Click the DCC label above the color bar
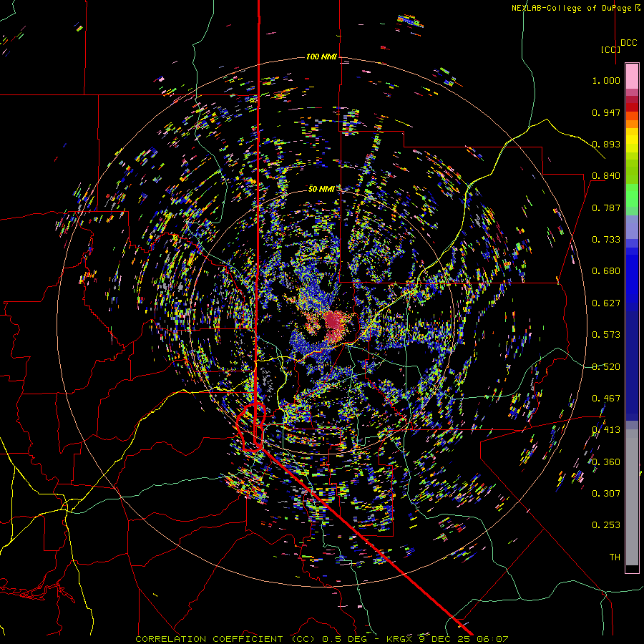Screen dimensions: 644x644 628,43
